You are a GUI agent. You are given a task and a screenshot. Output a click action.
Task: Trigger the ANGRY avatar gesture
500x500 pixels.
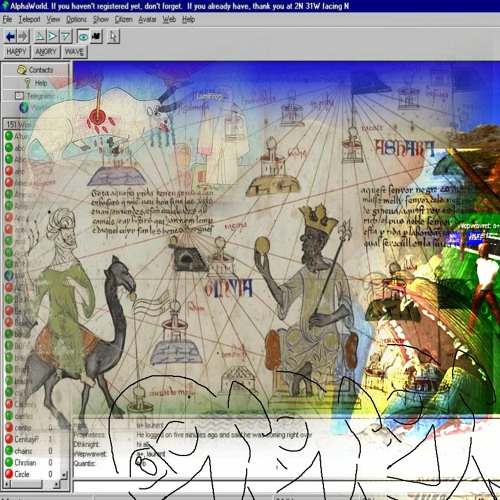pyautogui.click(x=46, y=52)
